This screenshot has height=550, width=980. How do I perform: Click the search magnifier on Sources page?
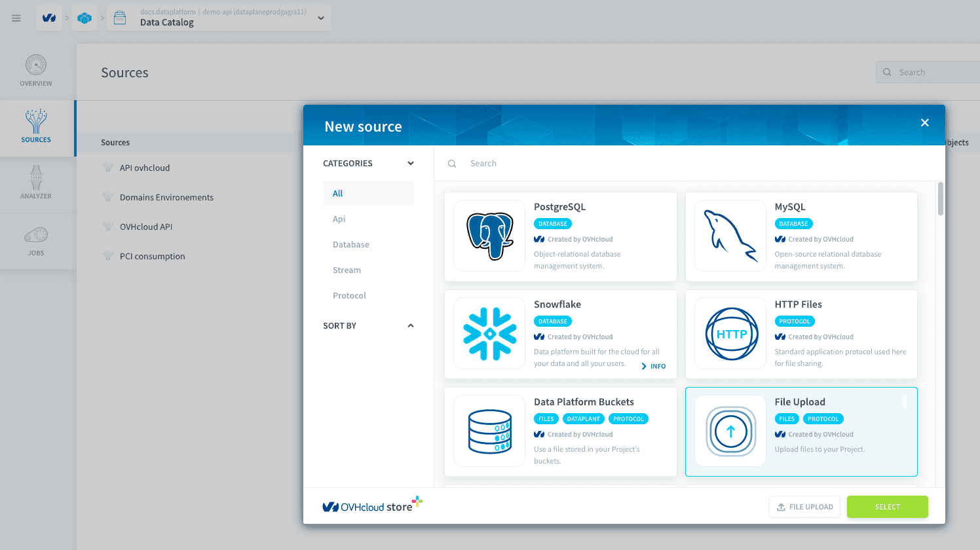click(887, 73)
